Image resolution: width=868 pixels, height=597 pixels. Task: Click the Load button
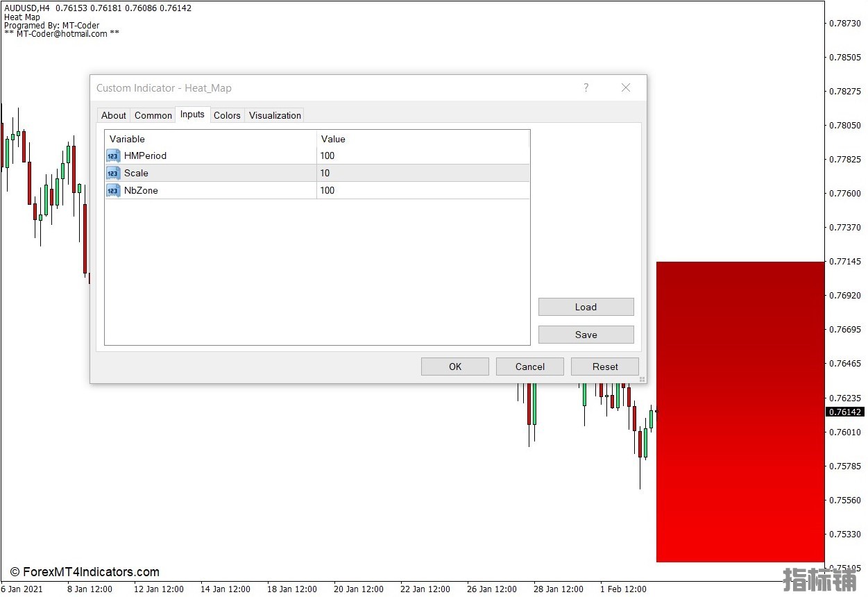click(586, 307)
